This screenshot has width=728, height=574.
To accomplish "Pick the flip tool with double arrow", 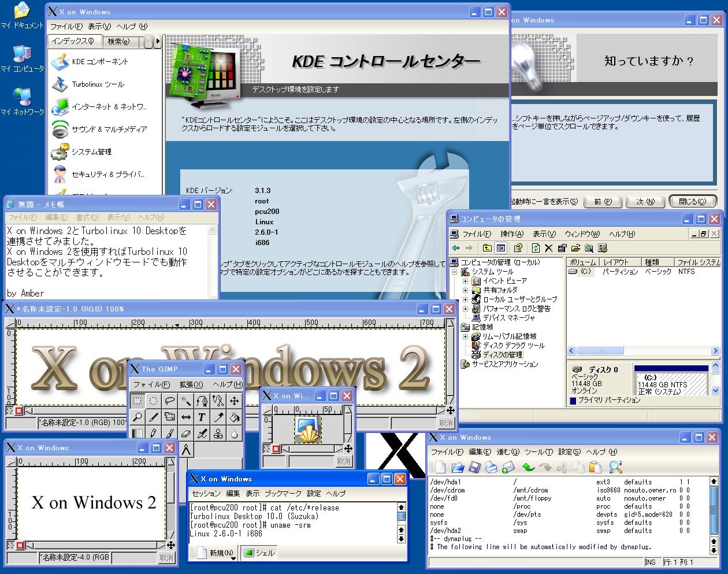I will point(185,416).
